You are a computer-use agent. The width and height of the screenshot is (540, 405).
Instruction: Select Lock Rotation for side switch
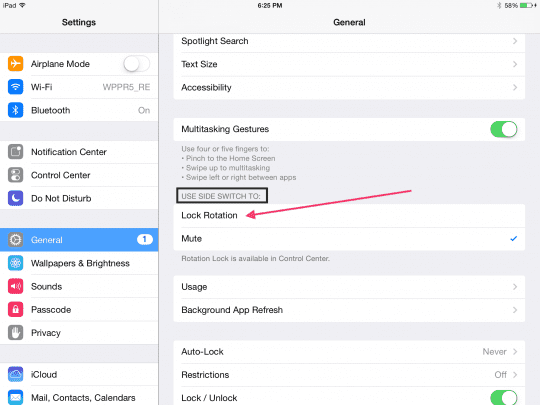coord(349,216)
